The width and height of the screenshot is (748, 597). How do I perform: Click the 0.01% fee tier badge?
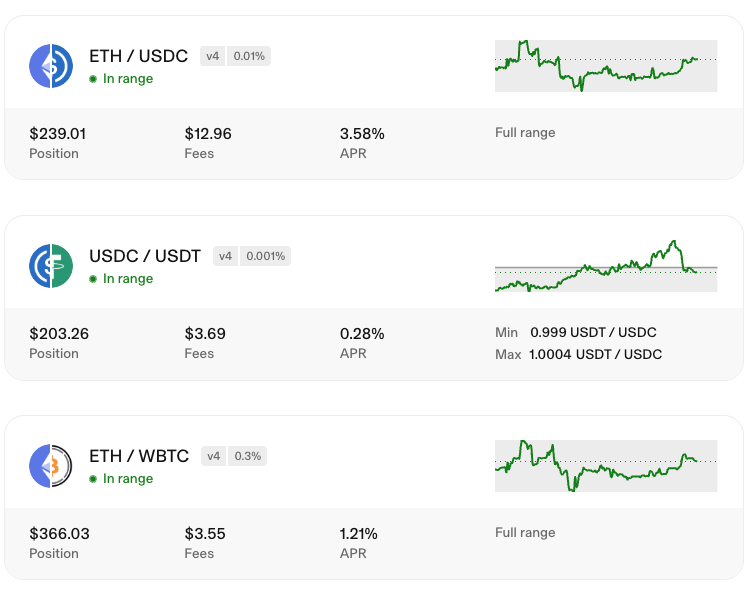[x=249, y=56]
